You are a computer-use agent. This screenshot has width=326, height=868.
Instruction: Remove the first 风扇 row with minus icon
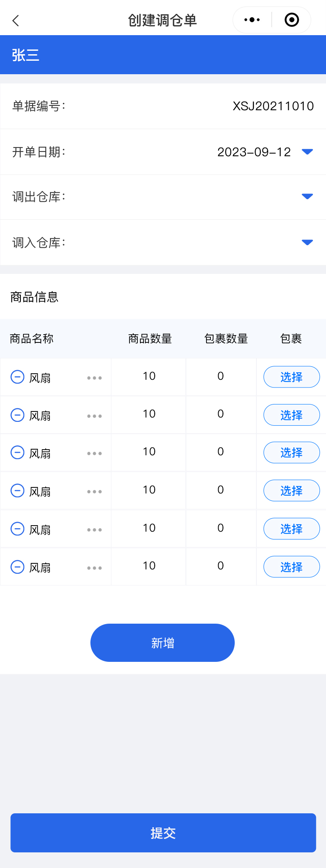[17, 377]
